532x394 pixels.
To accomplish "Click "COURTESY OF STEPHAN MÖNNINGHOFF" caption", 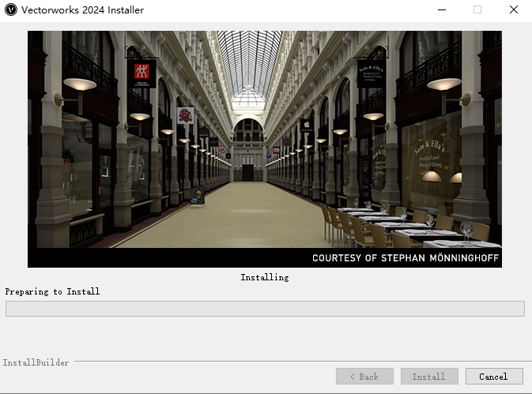I will [x=406, y=258].
